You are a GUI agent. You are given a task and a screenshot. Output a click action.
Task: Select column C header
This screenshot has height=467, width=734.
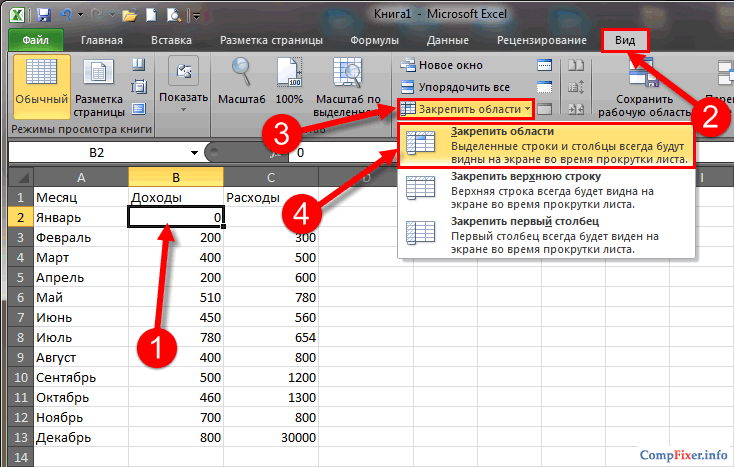[x=271, y=177]
